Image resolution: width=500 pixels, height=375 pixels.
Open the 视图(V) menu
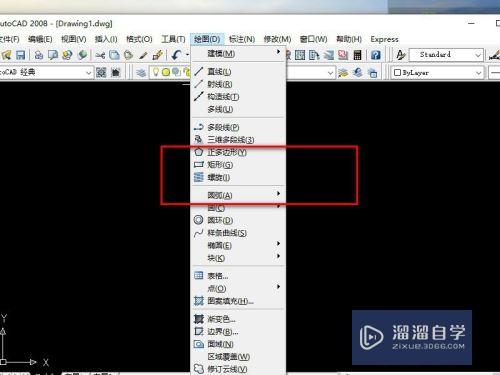(74, 39)
